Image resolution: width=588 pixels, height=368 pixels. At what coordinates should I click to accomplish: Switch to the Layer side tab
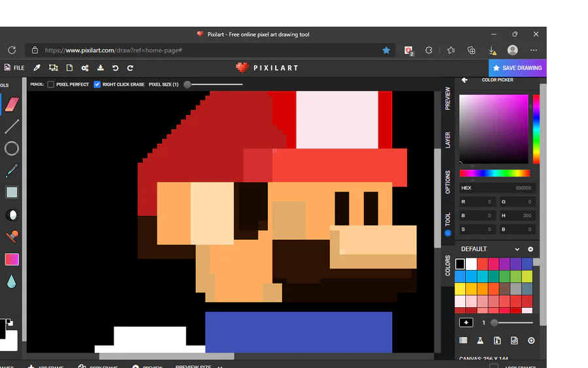coord(448,140)
